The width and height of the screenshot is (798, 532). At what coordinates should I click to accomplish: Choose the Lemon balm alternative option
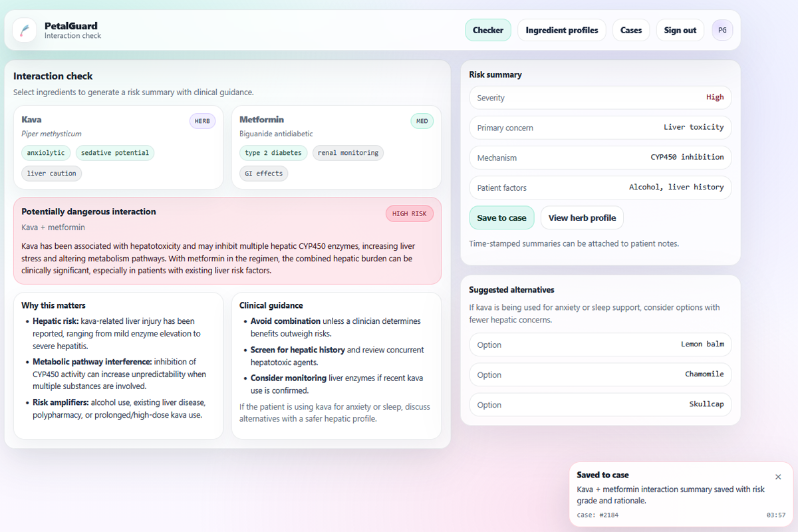(x=600, y=344)
